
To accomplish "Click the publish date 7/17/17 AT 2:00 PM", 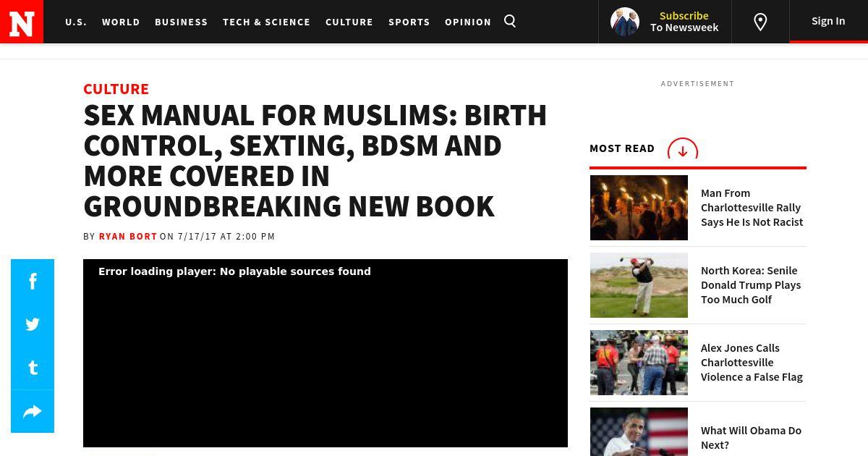I will click(x=226, y=237).
